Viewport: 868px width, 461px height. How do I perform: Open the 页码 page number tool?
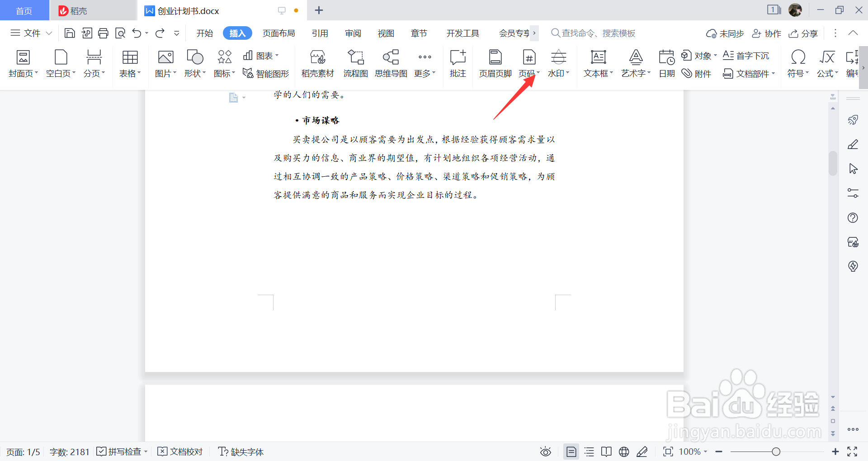pos(528,63)
